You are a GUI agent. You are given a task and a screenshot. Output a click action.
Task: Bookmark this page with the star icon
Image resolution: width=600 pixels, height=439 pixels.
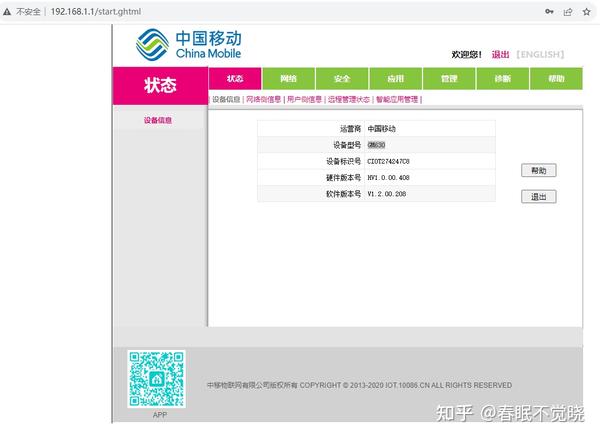pos(586,12)
